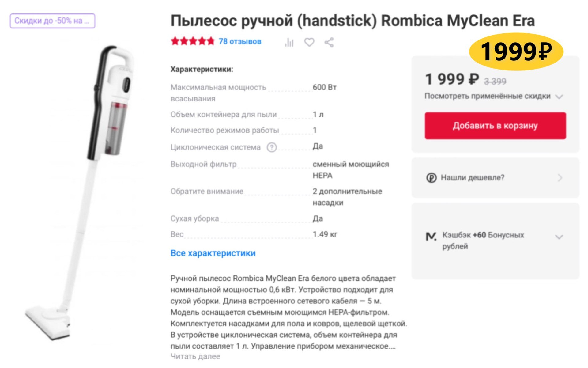Image resolution: width=588 pixels, height=368 pixels.
Task: Open the Скидки до -50% banner
Action: [x=53, y=21]
